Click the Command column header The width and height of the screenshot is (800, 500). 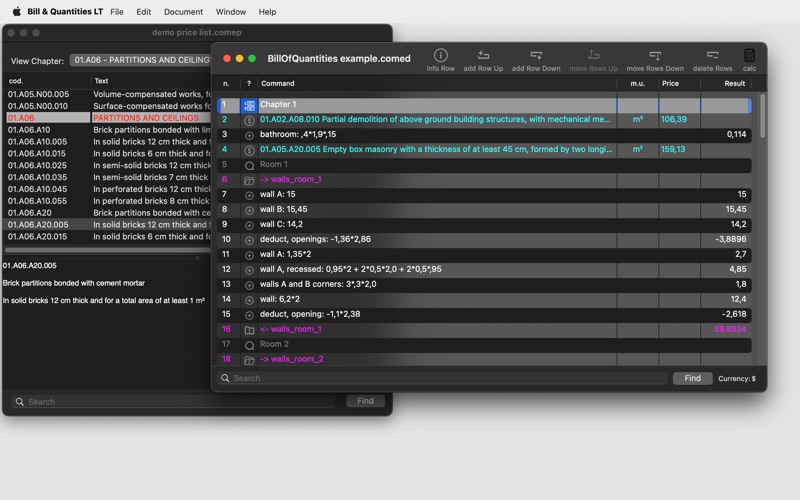437,83
